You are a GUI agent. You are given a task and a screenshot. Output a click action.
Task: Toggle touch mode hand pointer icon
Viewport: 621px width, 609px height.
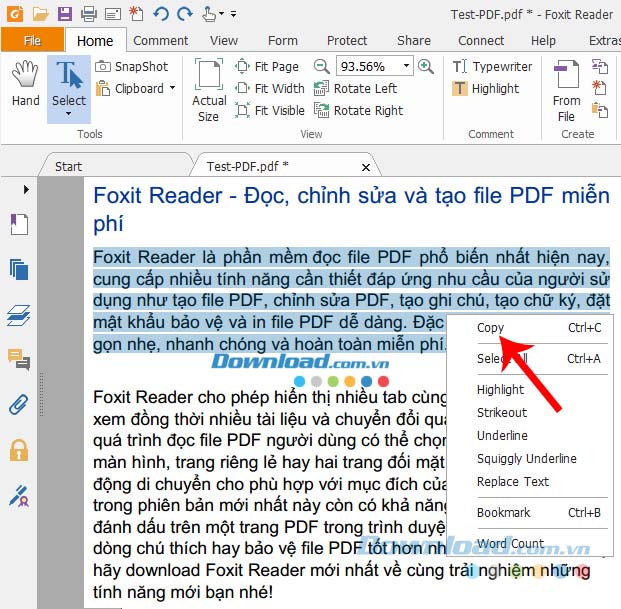click(x=209, y=14)
